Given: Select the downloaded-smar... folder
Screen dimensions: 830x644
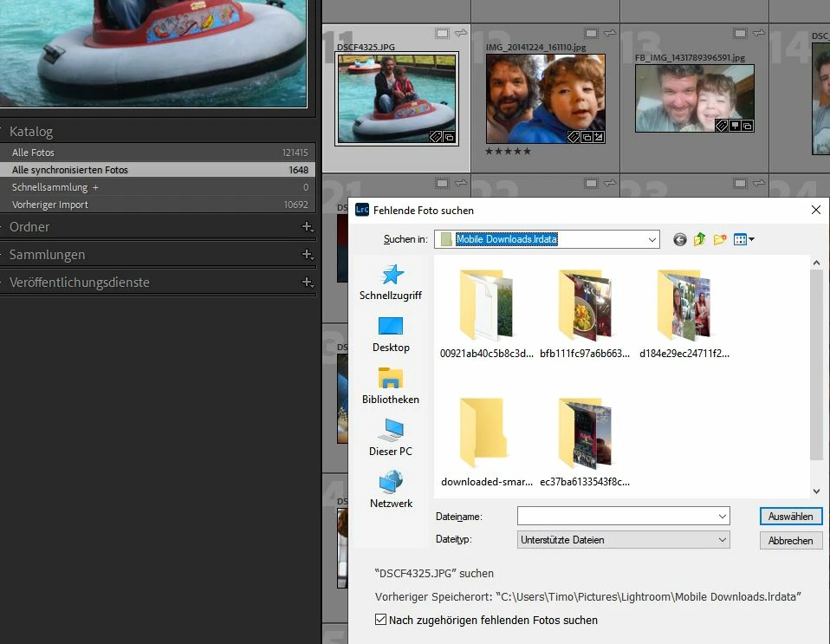Looking at the screenshot, I should pyautogui.click(x=486, y=442).
